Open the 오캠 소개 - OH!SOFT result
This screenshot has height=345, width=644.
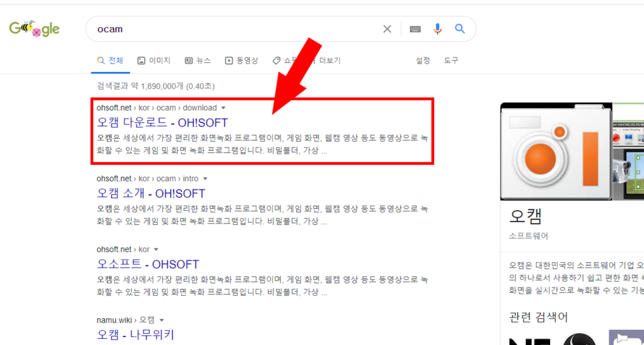151,194
